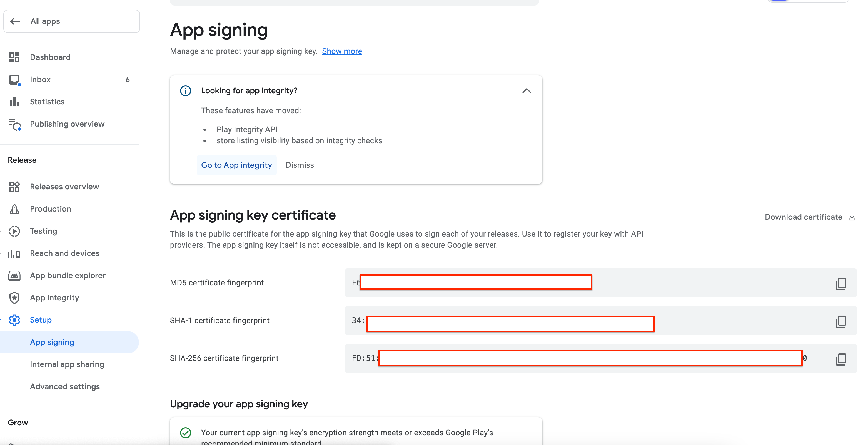The height and width of the screenshot is (445, 868).
Task: Click the Publishing overview icon
Action: pyautogui.click(x=15, y=125)
